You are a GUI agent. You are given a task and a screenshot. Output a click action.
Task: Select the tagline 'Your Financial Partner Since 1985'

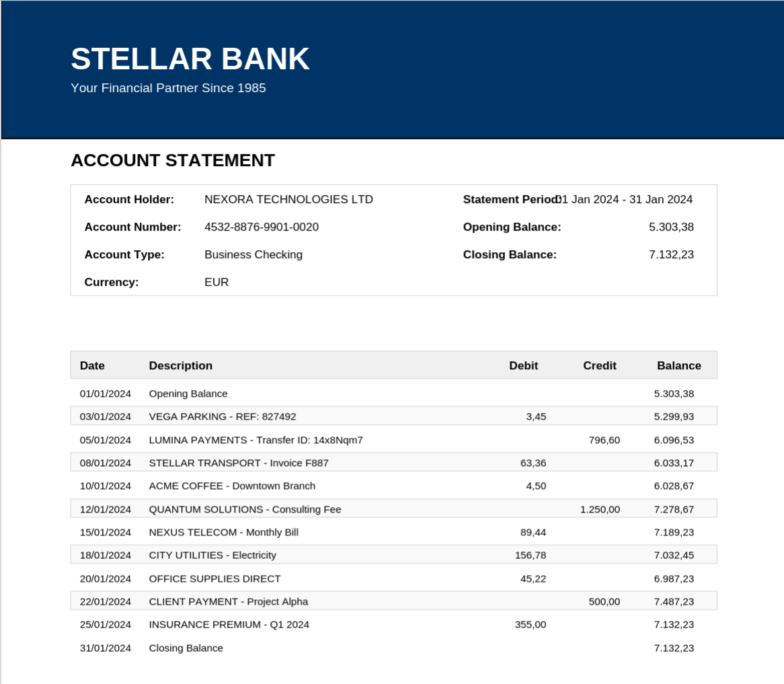pos(168,88)
